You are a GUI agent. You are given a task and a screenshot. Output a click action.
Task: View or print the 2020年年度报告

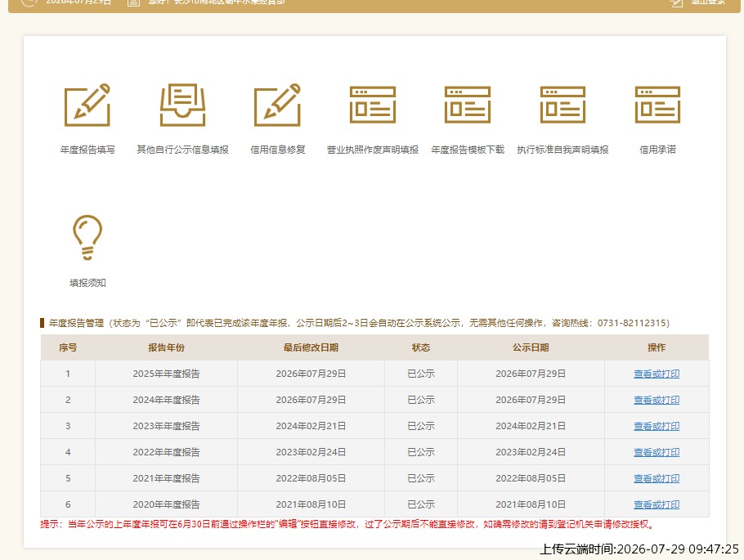point(657,504)
